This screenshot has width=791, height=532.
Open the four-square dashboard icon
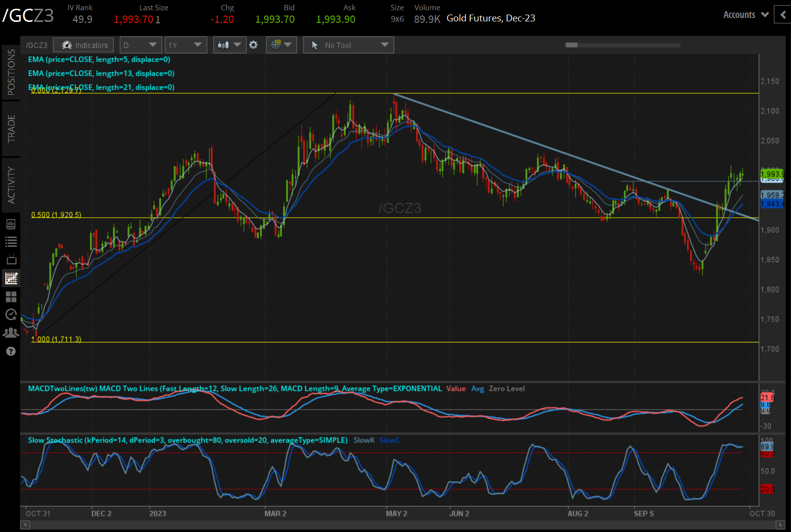11,297
